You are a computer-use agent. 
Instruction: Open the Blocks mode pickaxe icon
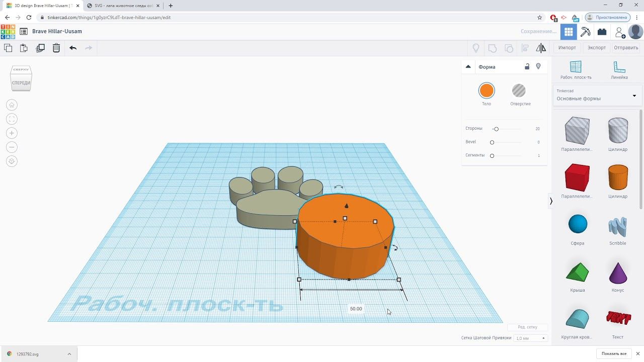[x=585, y=32]
